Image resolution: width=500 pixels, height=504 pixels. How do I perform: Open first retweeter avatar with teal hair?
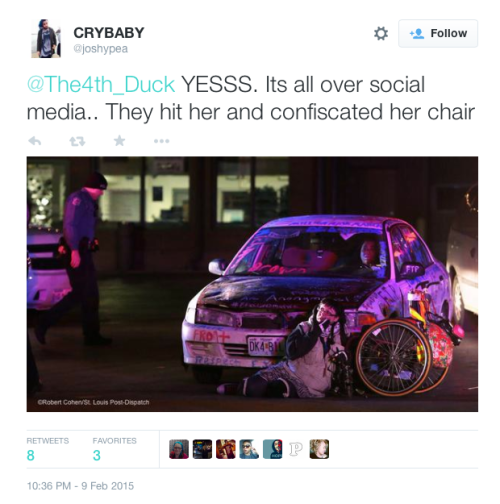[x=179, y=449]
